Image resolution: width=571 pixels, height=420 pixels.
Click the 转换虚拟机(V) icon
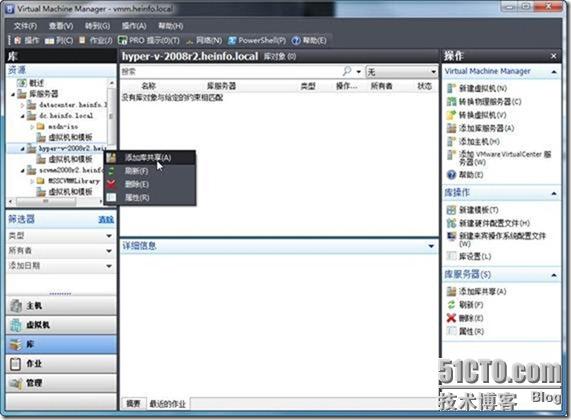[x=451, y=115]
